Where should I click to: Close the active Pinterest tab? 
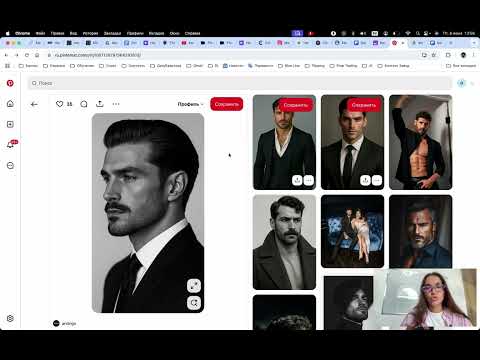point(403,43)
